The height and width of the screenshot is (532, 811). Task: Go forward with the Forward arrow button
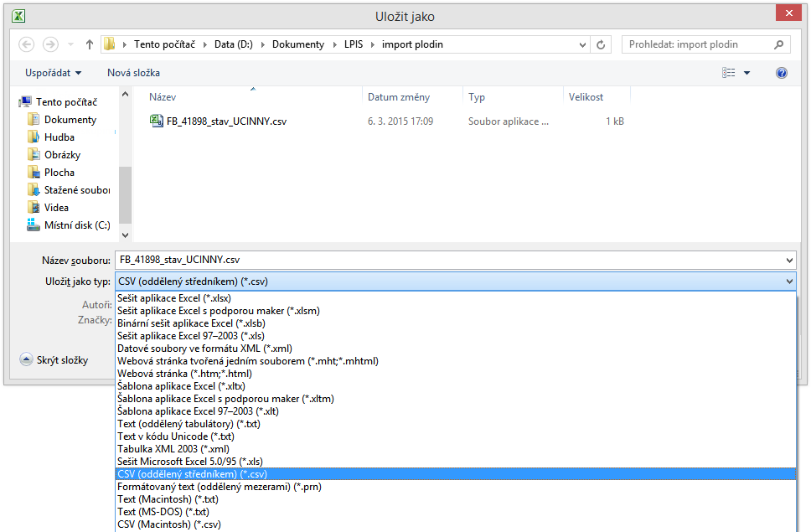tap(50, 44)
